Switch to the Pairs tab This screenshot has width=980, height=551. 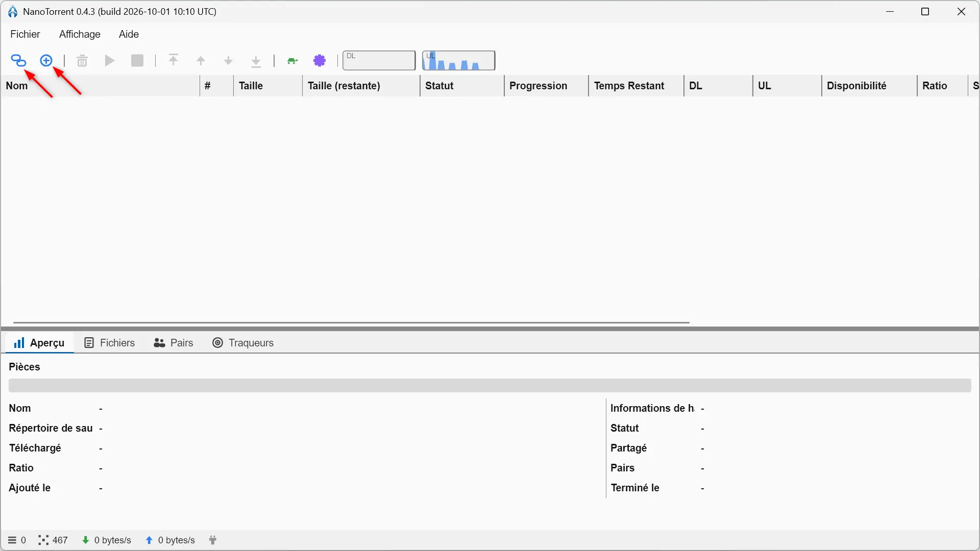(x=174, y=343)
